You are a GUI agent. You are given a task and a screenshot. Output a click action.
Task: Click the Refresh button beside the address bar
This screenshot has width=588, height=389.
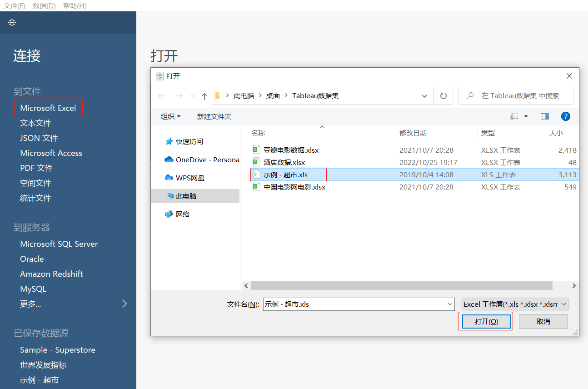click(x=443, y=96)
